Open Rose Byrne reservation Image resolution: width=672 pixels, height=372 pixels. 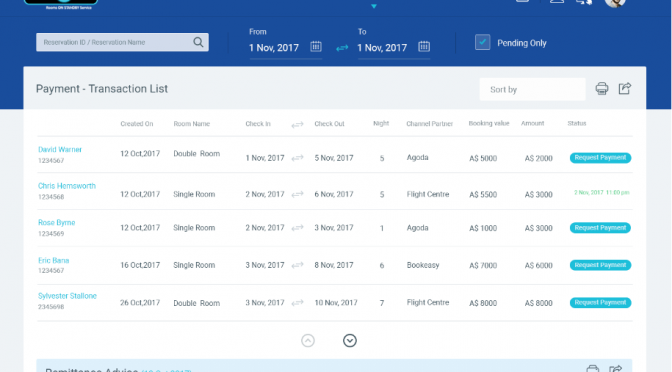tap(57, 223)
